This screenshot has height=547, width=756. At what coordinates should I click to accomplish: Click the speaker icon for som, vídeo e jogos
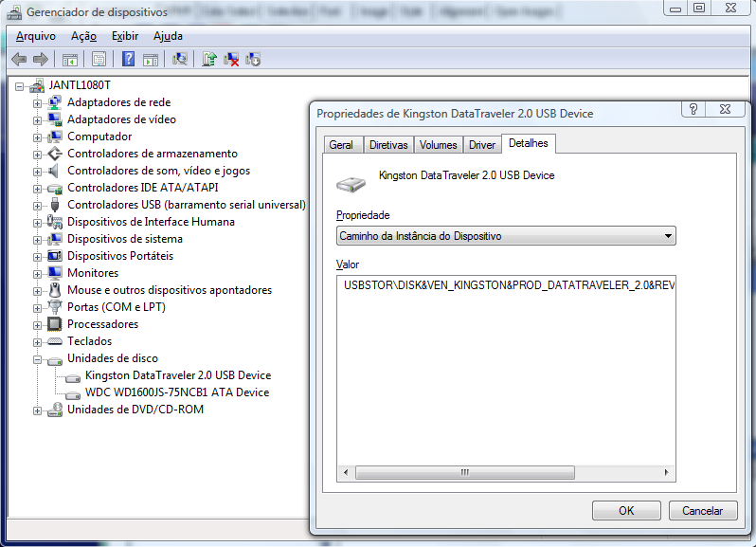(55, 171)
